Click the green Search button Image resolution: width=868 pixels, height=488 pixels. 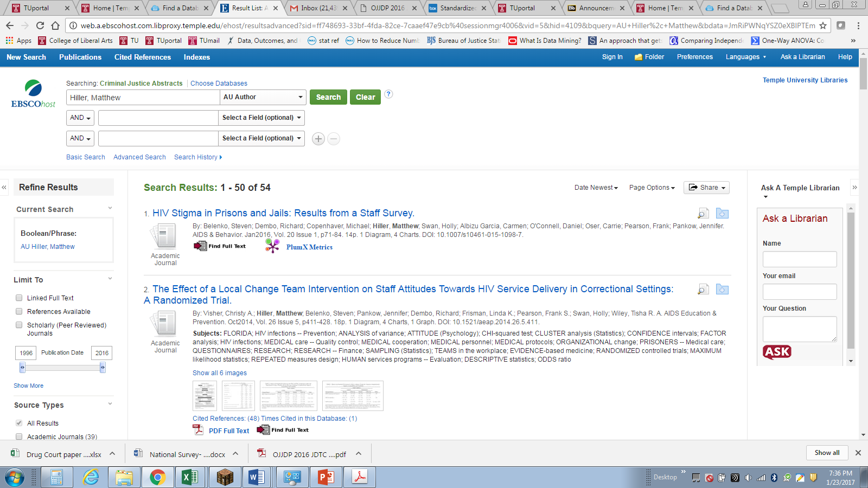point(328,97)
